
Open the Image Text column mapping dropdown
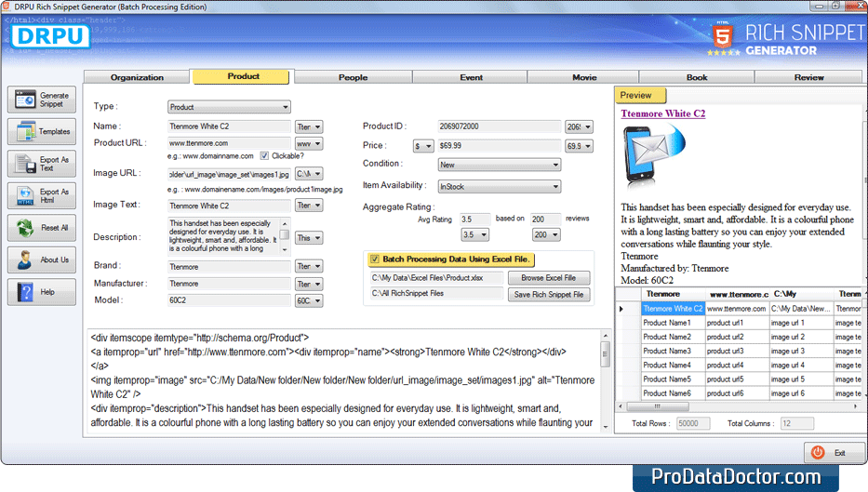pos(309,206)
